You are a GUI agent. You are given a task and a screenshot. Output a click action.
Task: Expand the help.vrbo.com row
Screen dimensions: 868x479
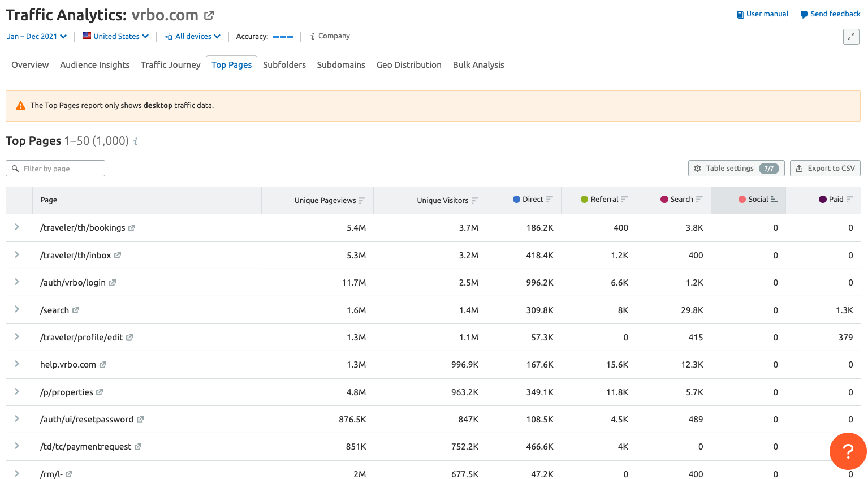click(17, 364)
